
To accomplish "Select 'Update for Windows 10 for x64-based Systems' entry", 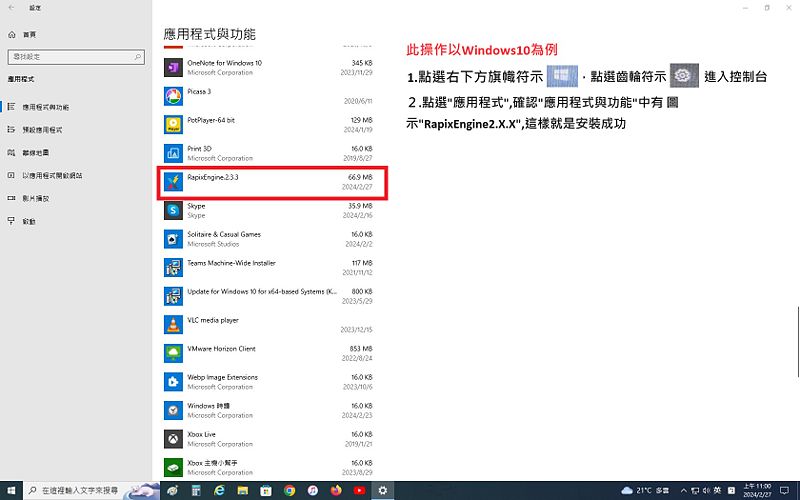I will click(269, 296).
